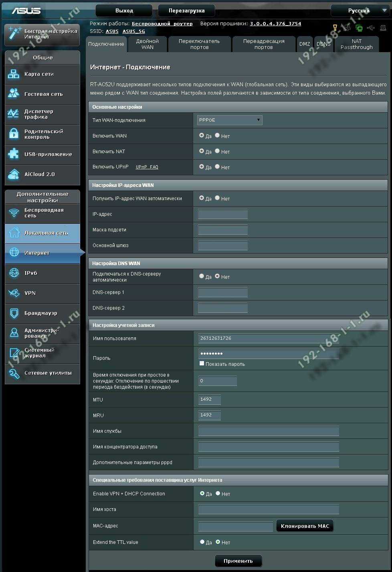Click the MTU input field
Image resolution: width=392 pixels, height=572 pixels.
point(209,400)
